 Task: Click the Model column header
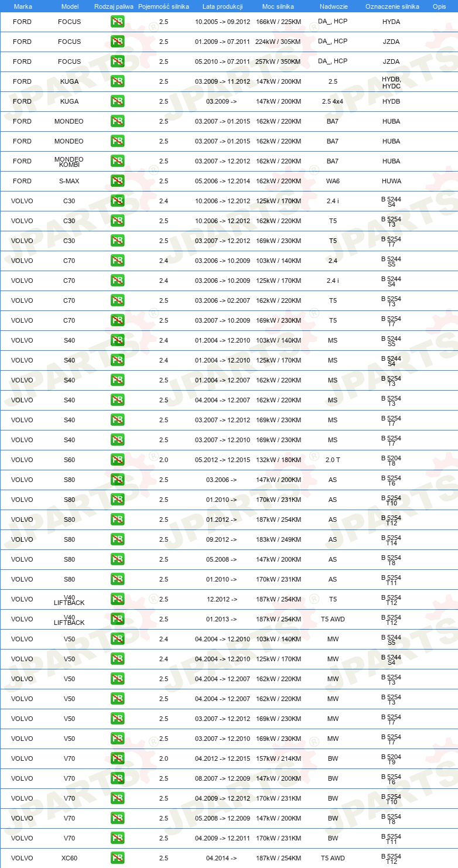(70, 6)
